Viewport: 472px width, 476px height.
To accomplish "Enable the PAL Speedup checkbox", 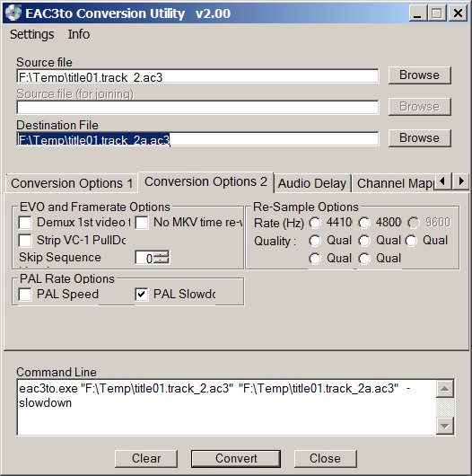I will pos(25,295).
